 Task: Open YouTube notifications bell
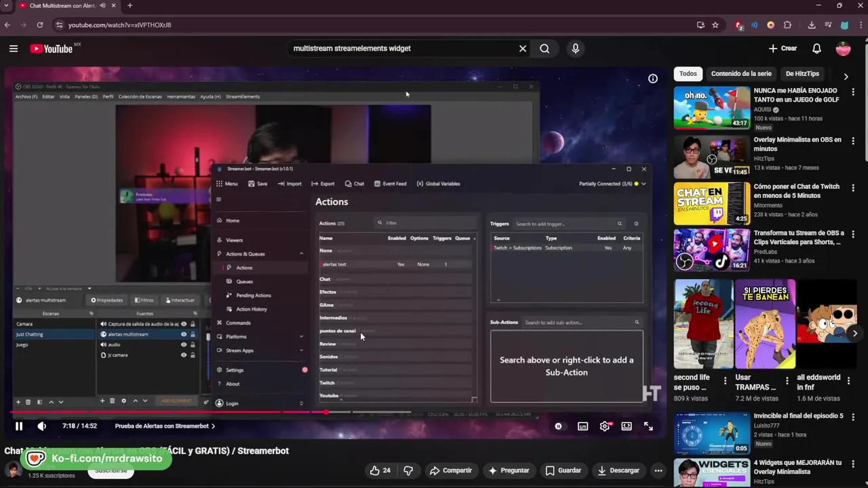[817, 49]
